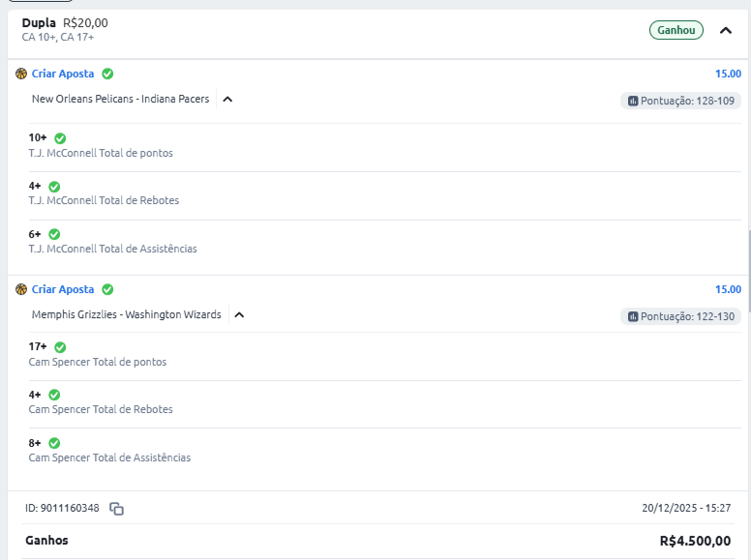Click T.J. McConnell Total de Rebotes
The width and height of the screenshot is (751, 560).
104,200
